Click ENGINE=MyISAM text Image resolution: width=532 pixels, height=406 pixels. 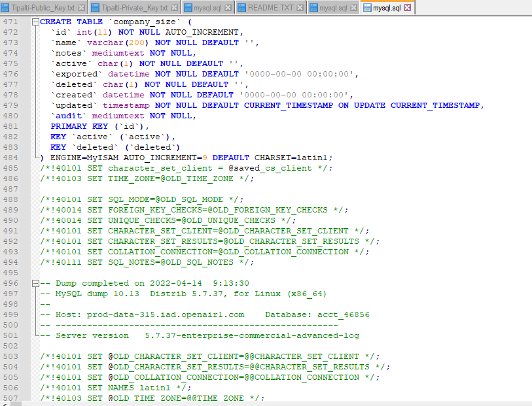(84, 158)
